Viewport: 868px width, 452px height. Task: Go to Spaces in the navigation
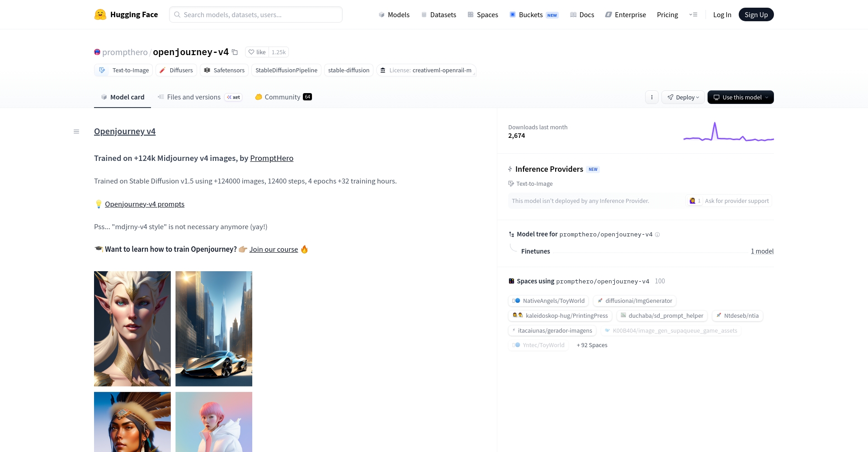[x=483, y=14]
